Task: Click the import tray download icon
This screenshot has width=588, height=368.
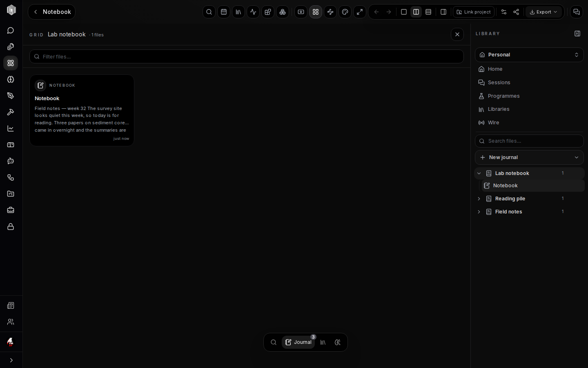Action: (301, 12)
